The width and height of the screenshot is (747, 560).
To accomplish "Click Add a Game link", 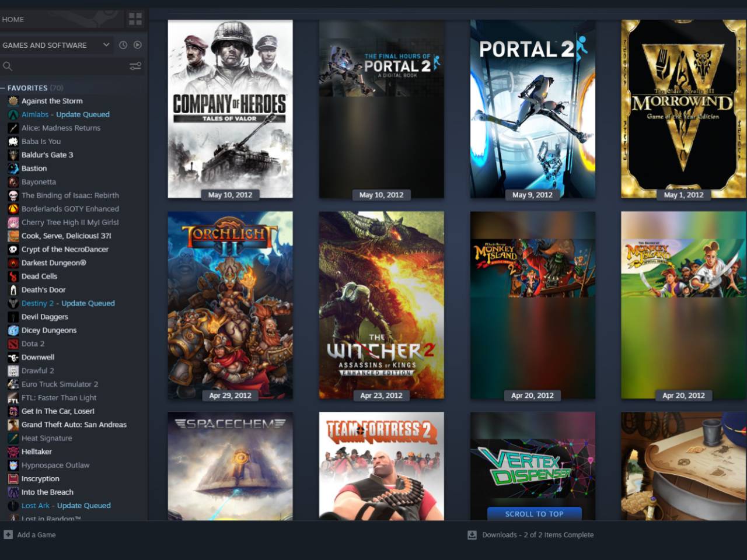I will click(x=36, y=534).
